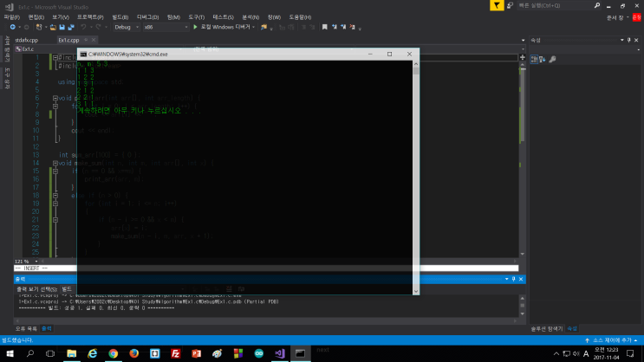
Task: Click the quick launch magnifier icon
Action: click(597, 5)
